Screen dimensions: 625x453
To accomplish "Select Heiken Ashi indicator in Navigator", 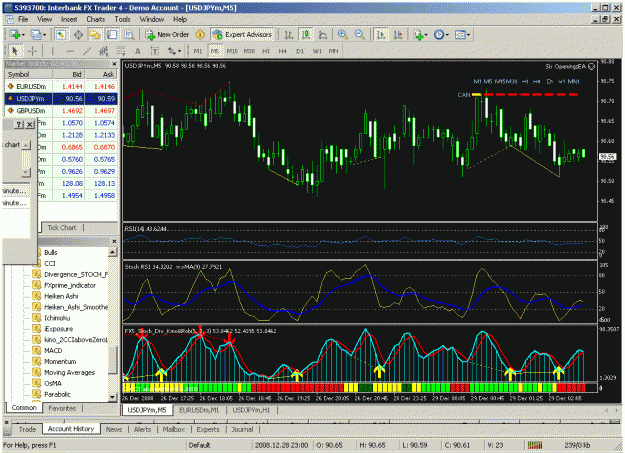I will click(x=61, y=296).
